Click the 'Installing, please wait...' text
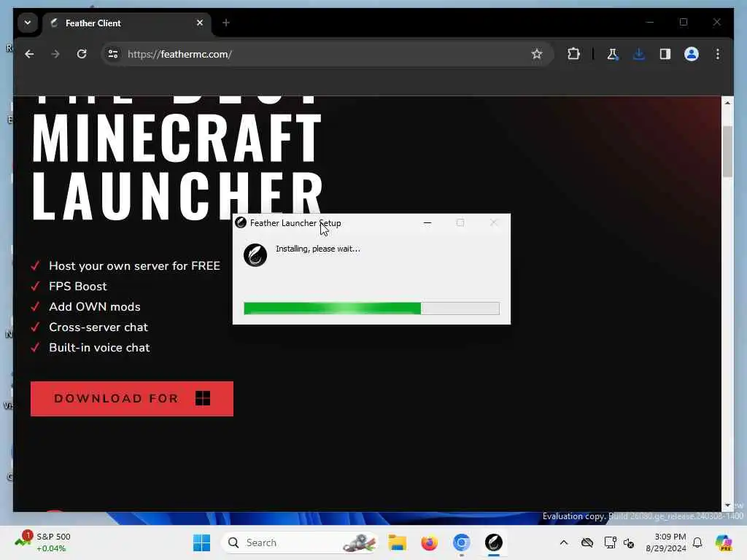The width and height of the screenshot is (747, 560). [x=318, y=249]
